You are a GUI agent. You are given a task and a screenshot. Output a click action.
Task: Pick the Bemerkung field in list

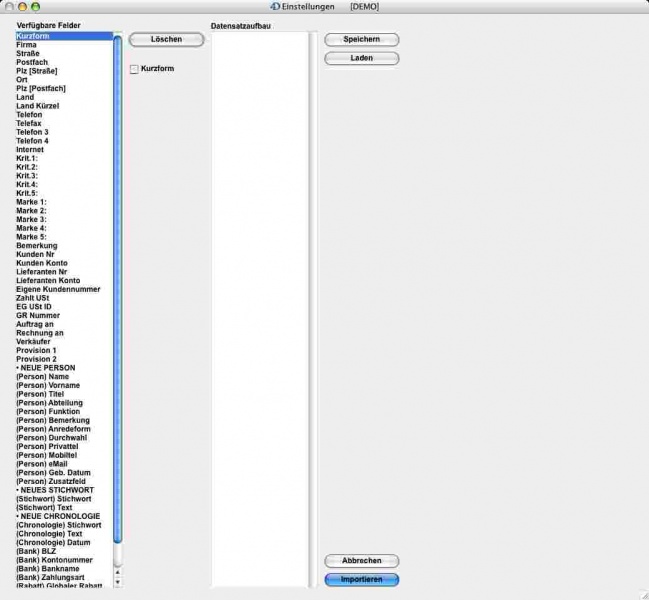[x=37, y=246]
